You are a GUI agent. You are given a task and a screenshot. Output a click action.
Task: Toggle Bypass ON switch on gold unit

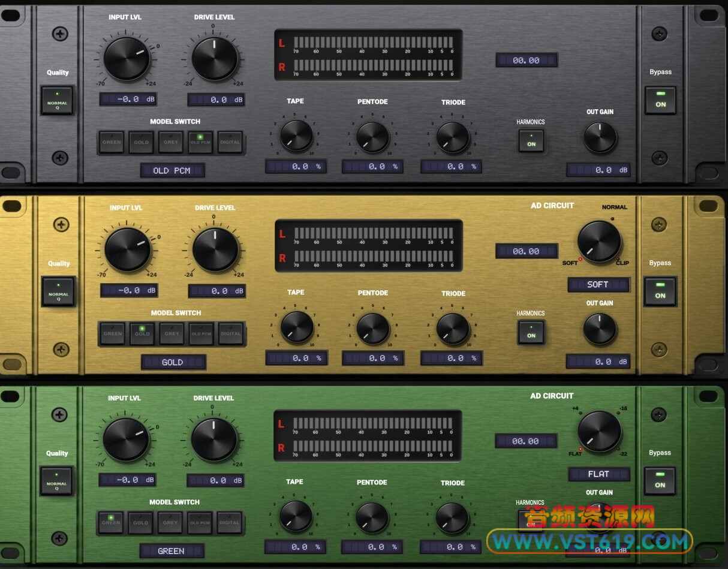coord(660,291)
